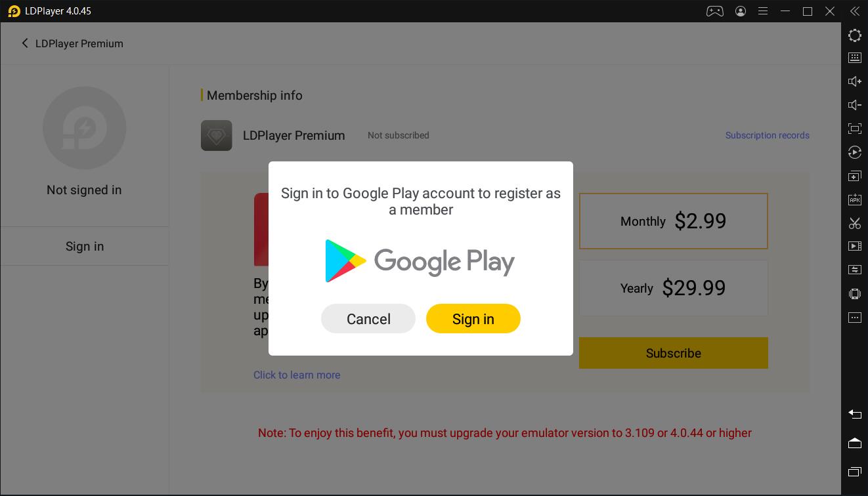Select the Yearly $29.99 plan
This screenshot has height=496, width=868.
tap(673, 288)
